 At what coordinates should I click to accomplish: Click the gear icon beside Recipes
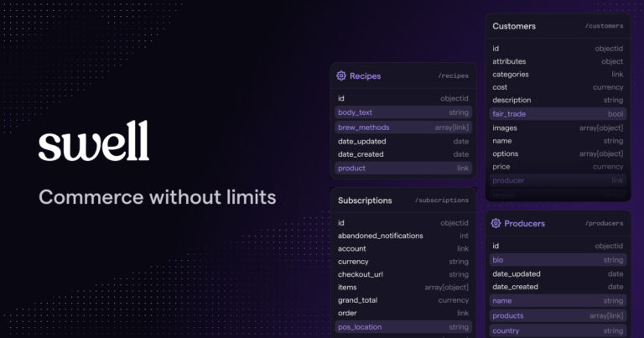pyautogui.click(x=341, y=75)
